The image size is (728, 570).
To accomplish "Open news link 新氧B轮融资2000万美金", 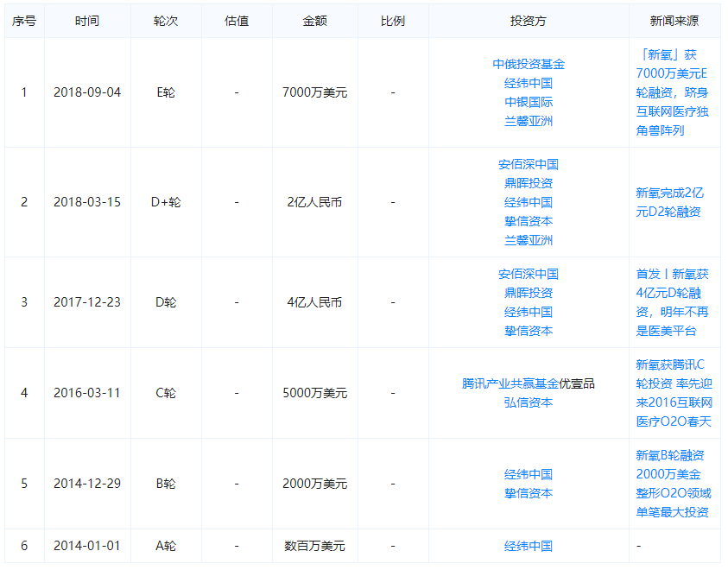I will (x=674, y=484).
